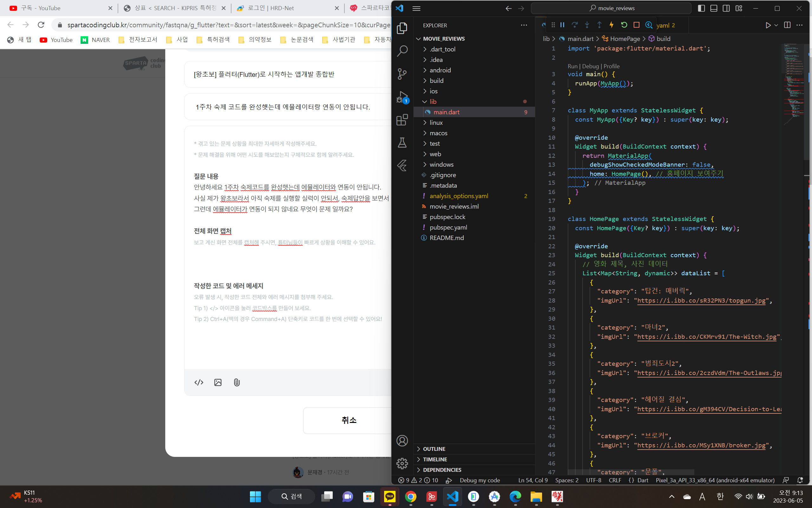Click the Profile CodeLens above main()
Screen dimensions: 812x508
point(611,66)
